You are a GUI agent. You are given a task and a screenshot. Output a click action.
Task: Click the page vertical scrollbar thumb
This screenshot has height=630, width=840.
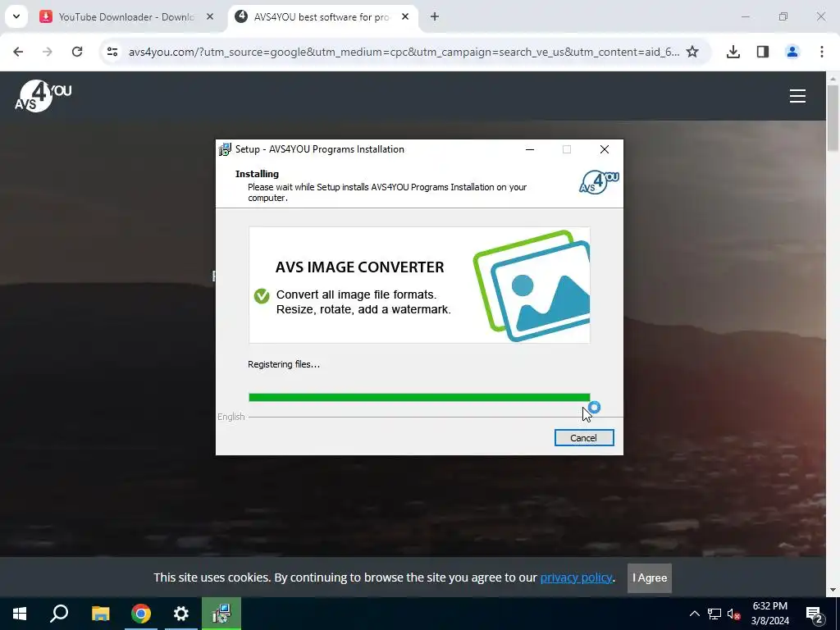833,116
